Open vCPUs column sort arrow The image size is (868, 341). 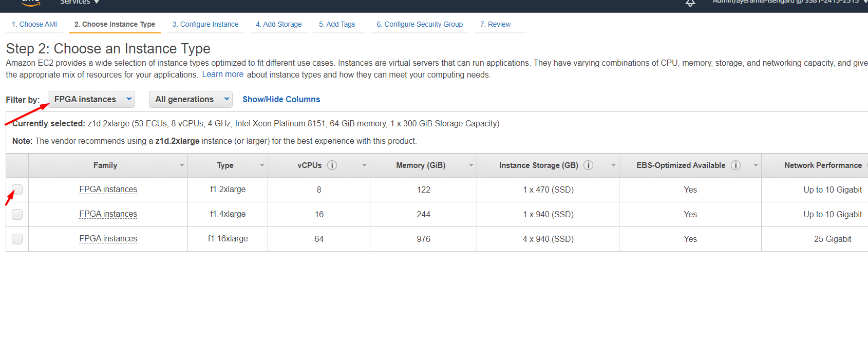pyautogui.click(x=364, y=165)
